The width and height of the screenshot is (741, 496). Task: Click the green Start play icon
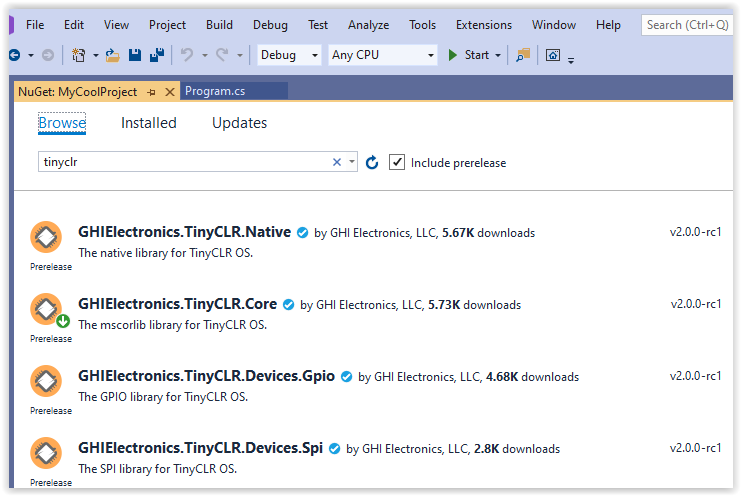pos(453,55)
